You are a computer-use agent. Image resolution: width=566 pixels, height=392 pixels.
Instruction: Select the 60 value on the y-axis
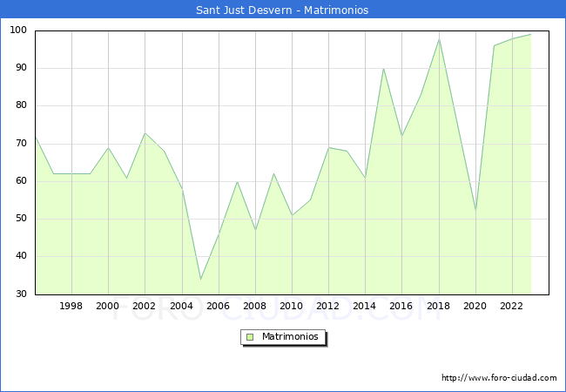(x=20, y=181)
